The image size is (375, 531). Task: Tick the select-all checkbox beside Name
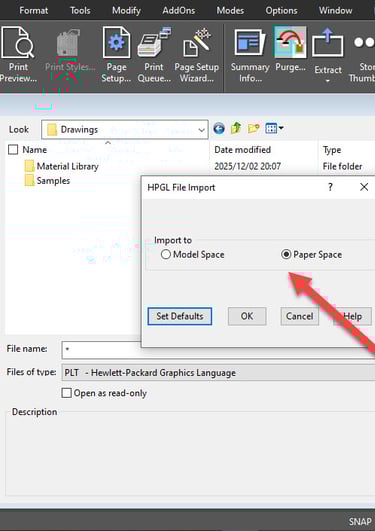pos(13,150)
